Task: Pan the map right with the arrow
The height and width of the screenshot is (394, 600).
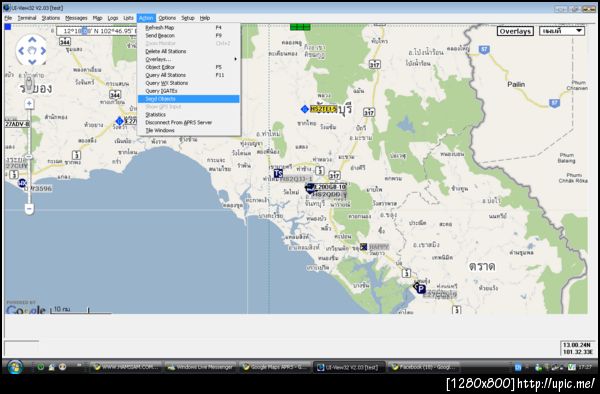Action: (43, 50)
